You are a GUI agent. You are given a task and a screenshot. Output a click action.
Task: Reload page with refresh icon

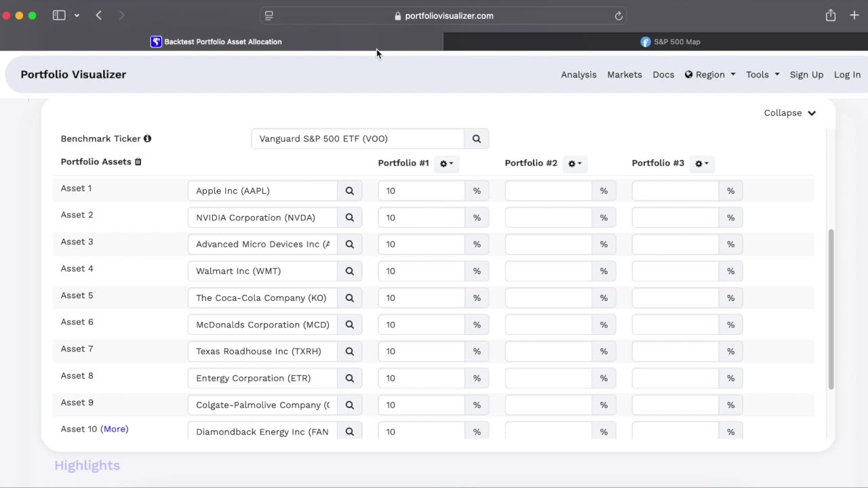point(618,16)
